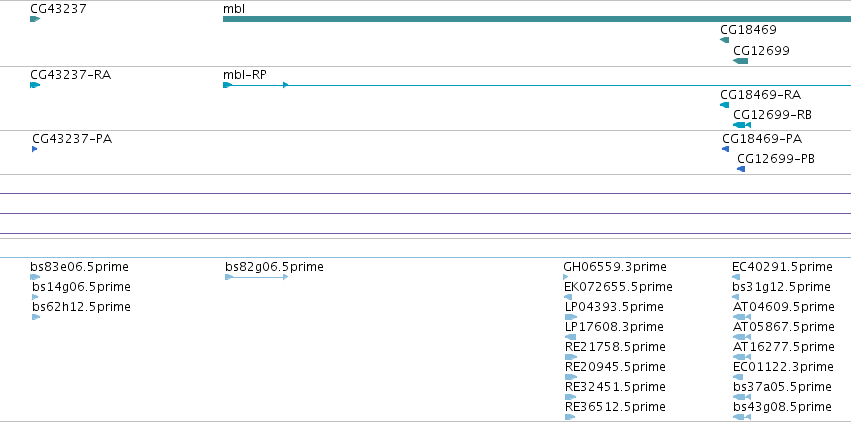Click the glyph under LP17608.3prime
The width and height of the screenshot is (851, 422).
pyautogui.click(x=570, y=337)
